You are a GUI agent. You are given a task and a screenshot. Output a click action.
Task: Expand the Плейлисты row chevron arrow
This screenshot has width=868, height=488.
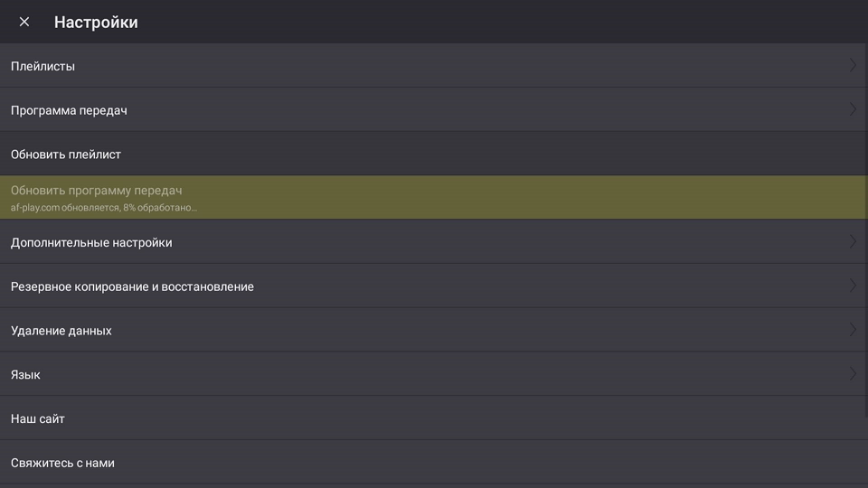click(x=853, y=65)
